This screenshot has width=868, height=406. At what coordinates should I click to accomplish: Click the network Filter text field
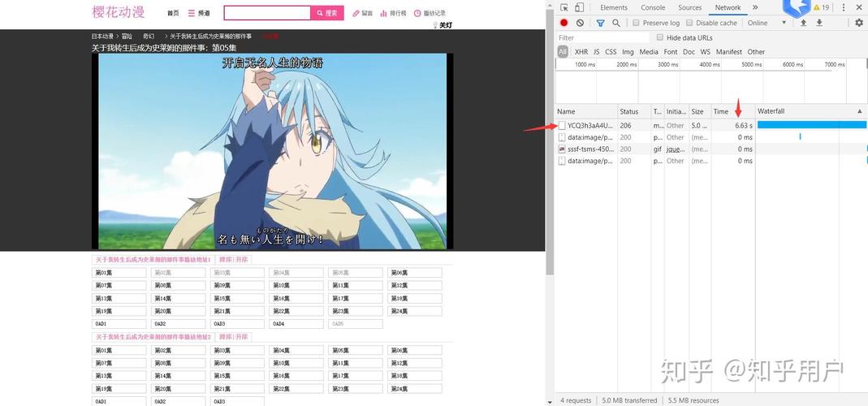602,37
